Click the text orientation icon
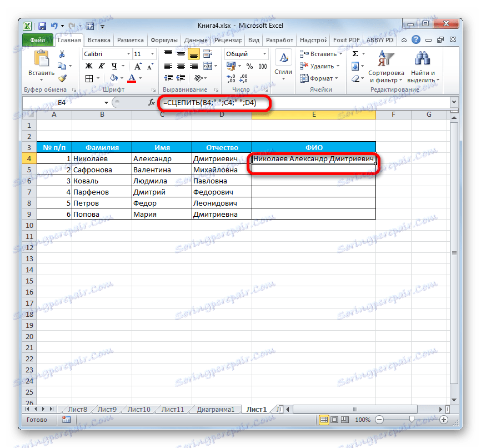 click(198, 78)
